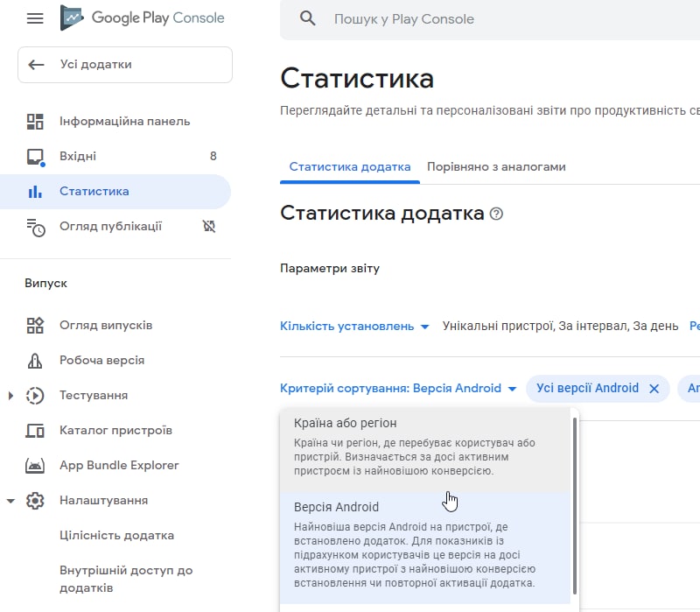Click the Каталог пристроїв devices icon
This screenshot has width=700, height=612.
(35, 431)
